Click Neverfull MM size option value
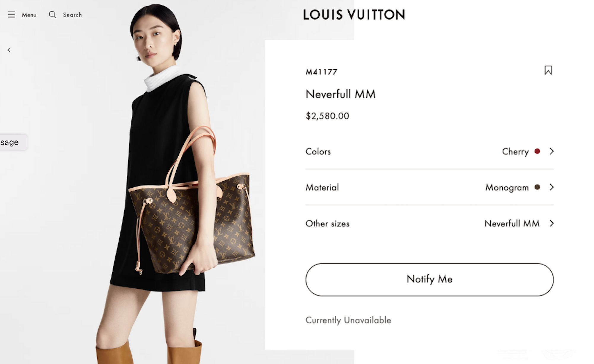This screenshot has width=594, height=364. [x=512, y=223]
